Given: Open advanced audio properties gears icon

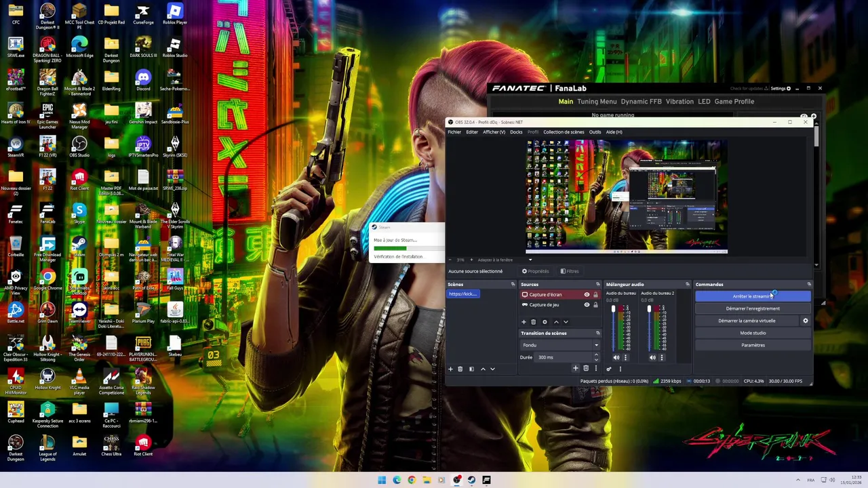Looking at the screenshot, I should (609, 369).
